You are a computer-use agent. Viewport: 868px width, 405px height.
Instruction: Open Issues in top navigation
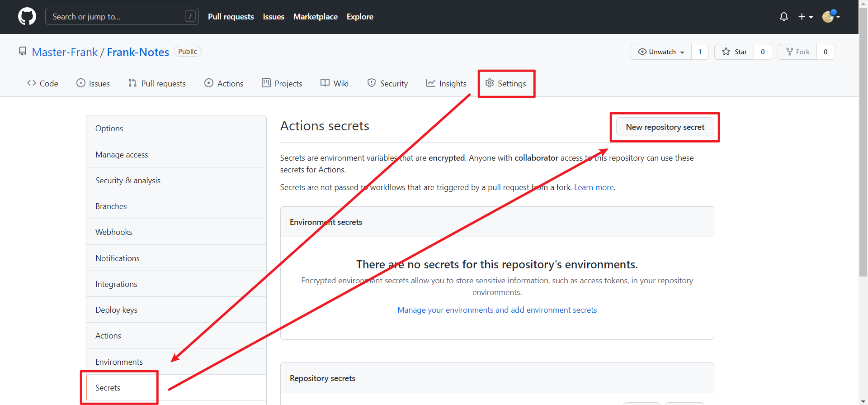[x=274, y=17]
